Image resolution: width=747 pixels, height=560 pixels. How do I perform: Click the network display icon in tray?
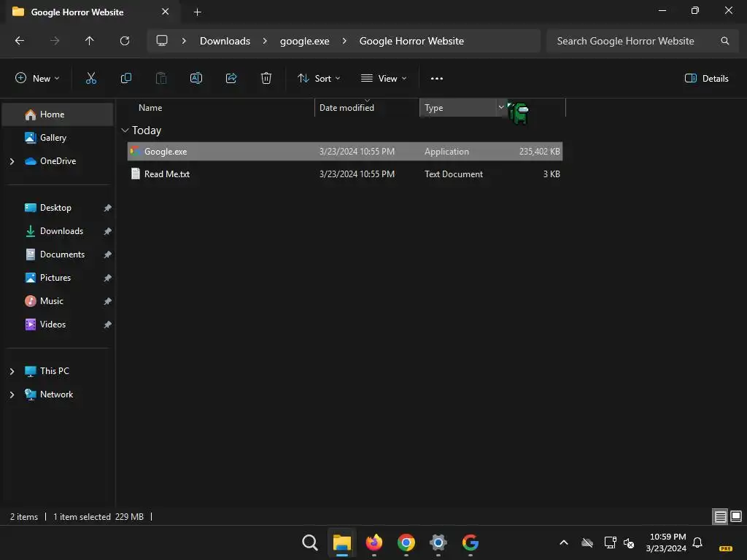tap(611, 542)
